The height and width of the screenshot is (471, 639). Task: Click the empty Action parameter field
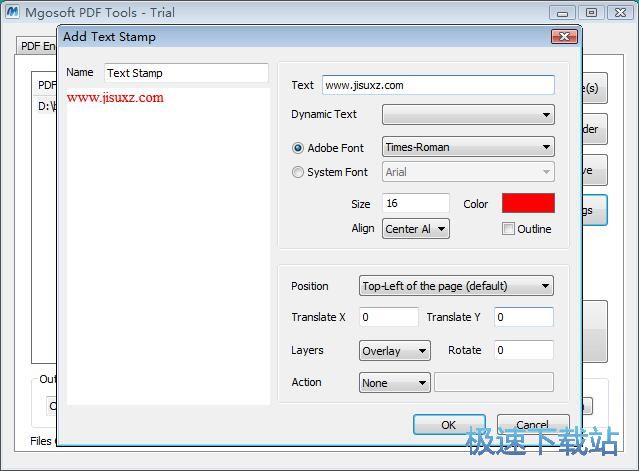pos(494,382)
